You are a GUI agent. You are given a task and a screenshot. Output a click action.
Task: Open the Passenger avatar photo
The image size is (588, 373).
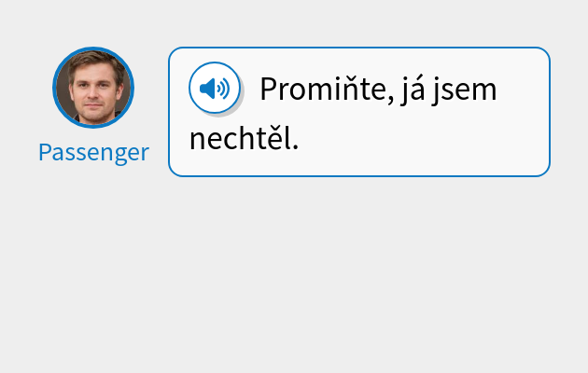[93, 88]
